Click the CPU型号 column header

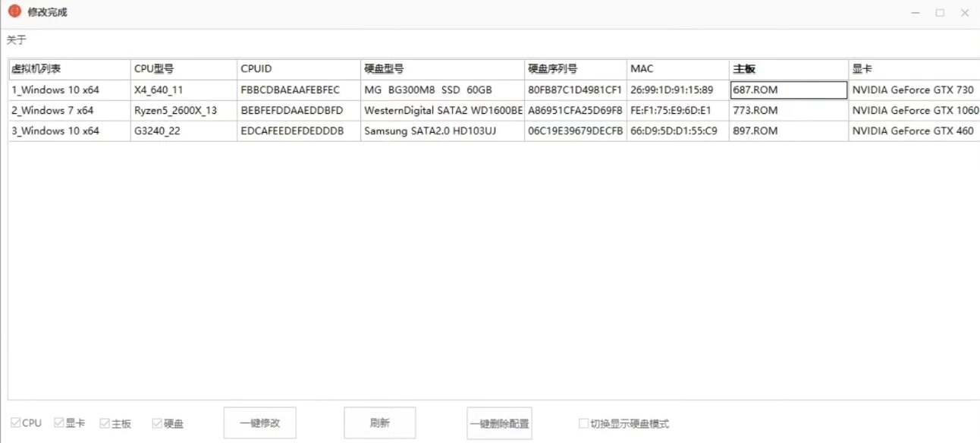184,69
